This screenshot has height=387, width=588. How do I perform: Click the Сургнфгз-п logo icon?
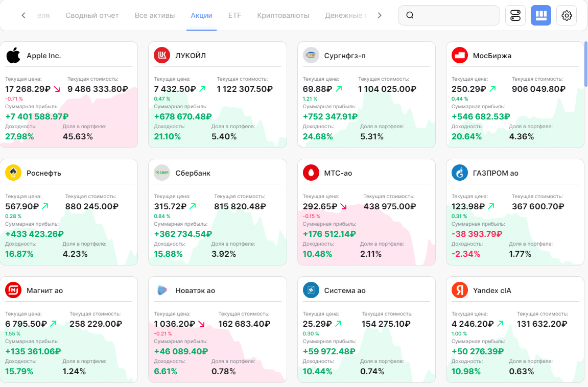click(x=311, y=56)
